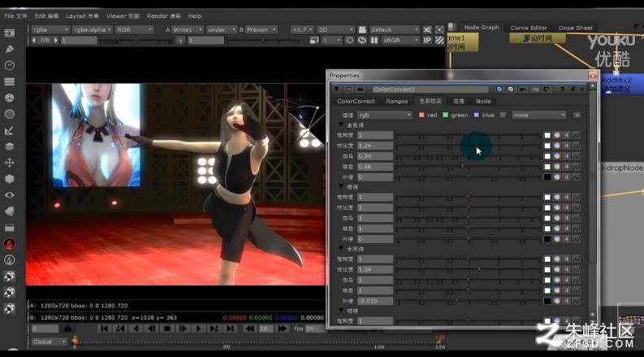The height and width of the screenshot is (357, 644).
Task: Toggle the ColorCorrect2 center-node circle button
Action: [x=348, y=89]
